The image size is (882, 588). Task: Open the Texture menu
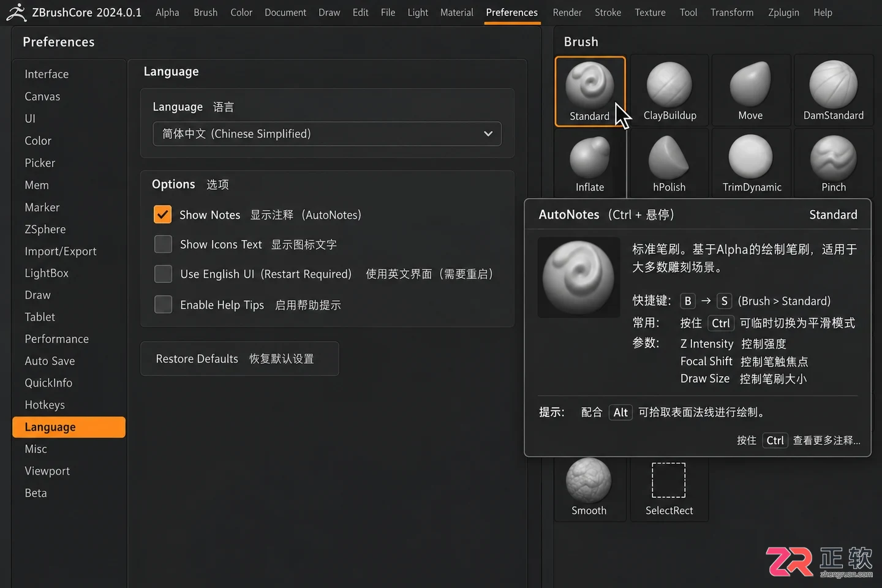click(x=650, y=12)
